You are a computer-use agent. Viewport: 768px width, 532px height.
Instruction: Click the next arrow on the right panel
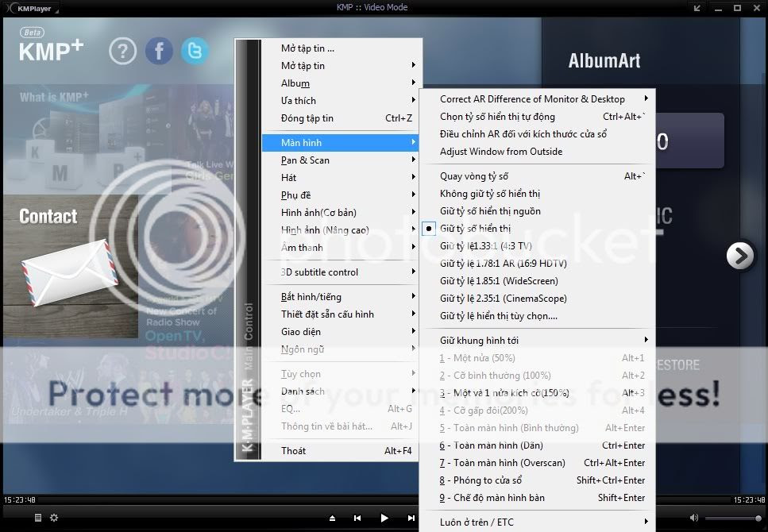coord(739,255)
